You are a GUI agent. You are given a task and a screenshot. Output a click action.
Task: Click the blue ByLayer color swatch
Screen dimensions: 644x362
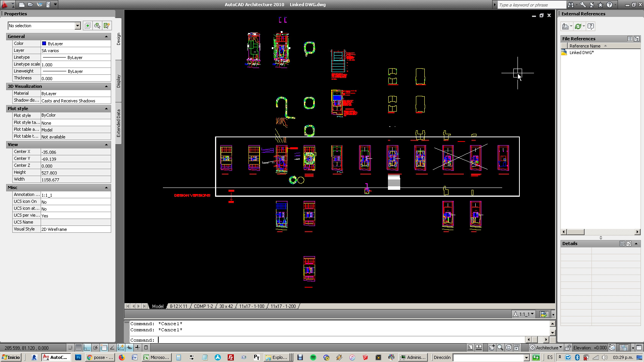pos(44,44)
